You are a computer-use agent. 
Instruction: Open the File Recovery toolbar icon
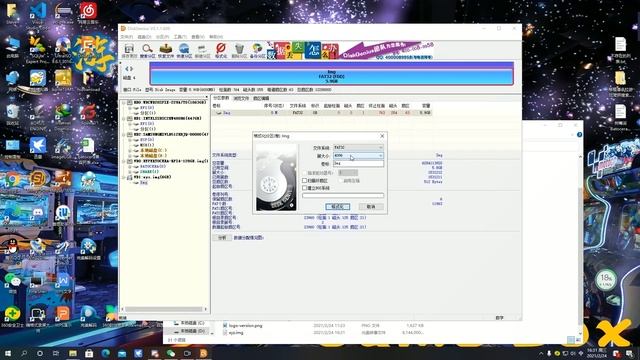pyautogui.click(x=166, y=50)
